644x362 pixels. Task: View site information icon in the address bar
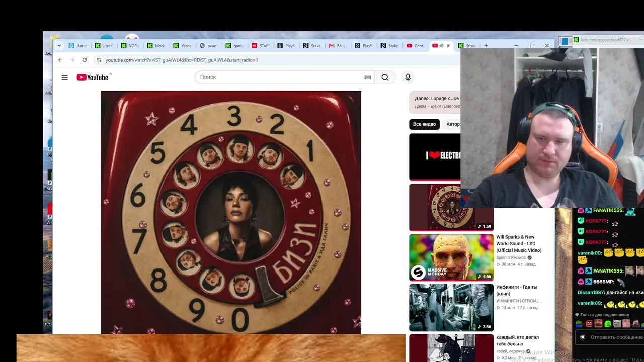[x=99, y=60]
